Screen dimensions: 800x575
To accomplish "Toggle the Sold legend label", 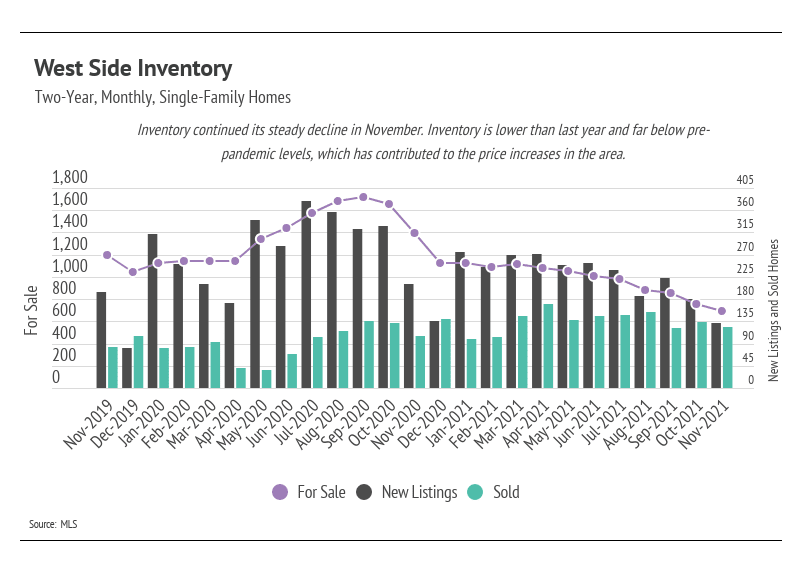I will 506,492.
